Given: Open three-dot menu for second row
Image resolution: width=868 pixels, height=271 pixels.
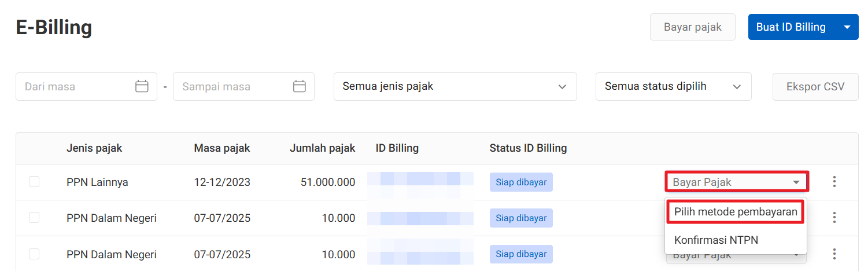Looking at the screenshot, I should (x=834, y=218).
